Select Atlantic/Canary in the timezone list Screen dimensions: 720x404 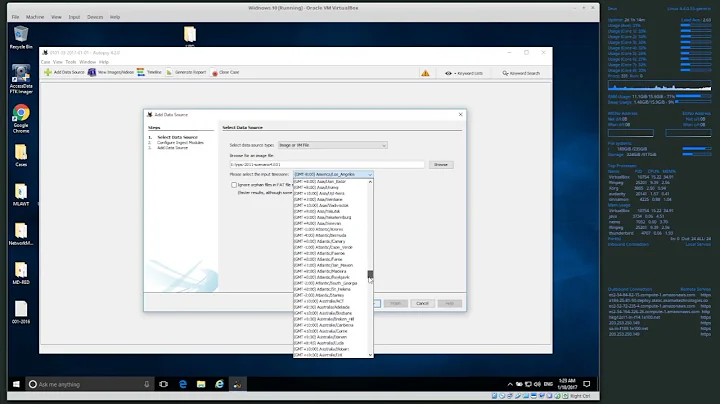[330, 241]
